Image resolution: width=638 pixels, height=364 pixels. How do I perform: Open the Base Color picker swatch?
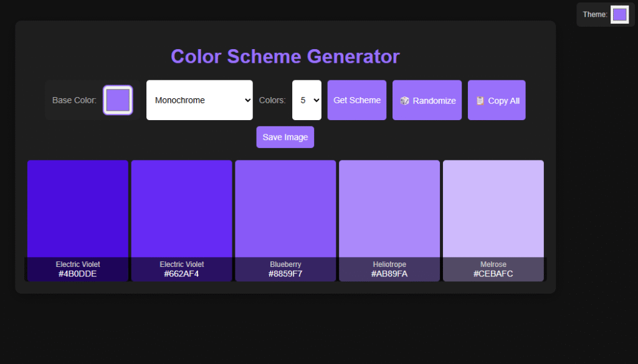point(117,100)
